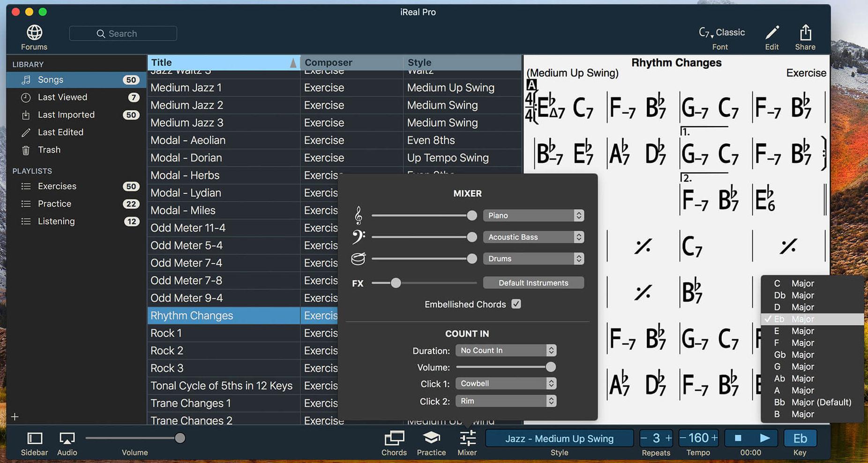Decrease Repeats with minus button

click(x=644, y=438)
